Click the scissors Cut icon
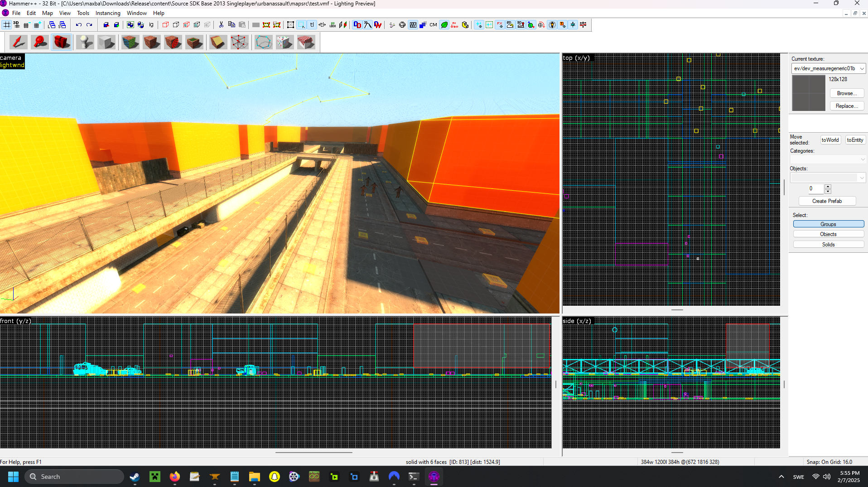The width and height of the screenshot is (868, 487). (x=221, y=25)
